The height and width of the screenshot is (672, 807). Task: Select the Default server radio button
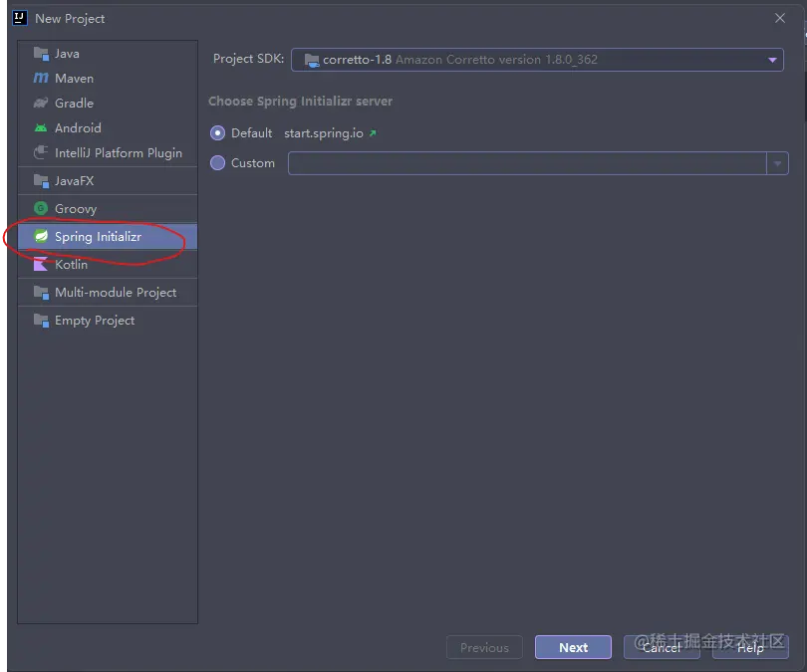(x=218, y=133)
